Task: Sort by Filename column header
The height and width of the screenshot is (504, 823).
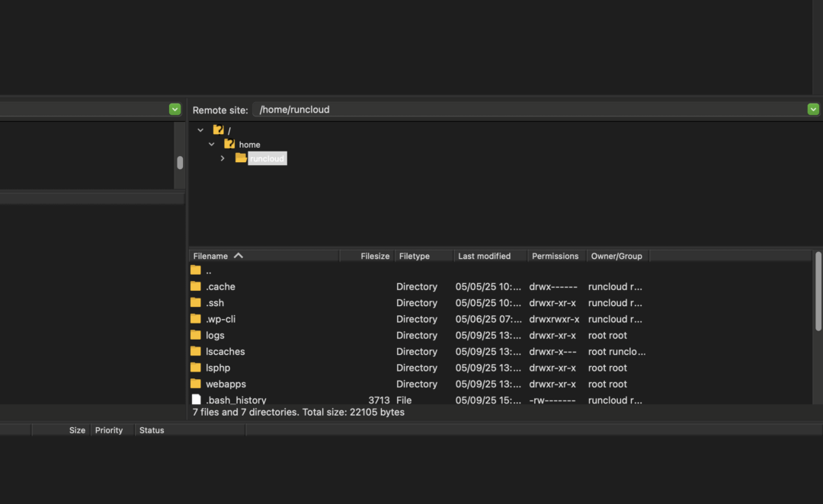Action: coord(264,256)
